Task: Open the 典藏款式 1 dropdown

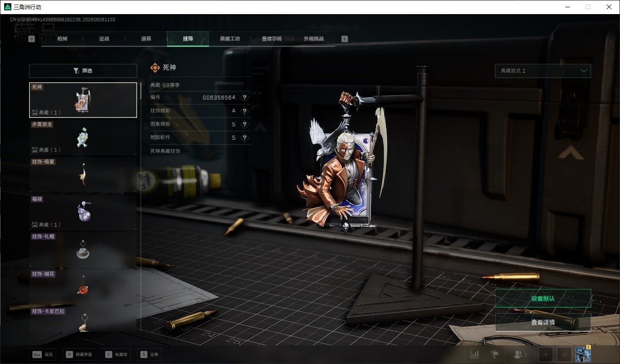Action: (543, 71)
